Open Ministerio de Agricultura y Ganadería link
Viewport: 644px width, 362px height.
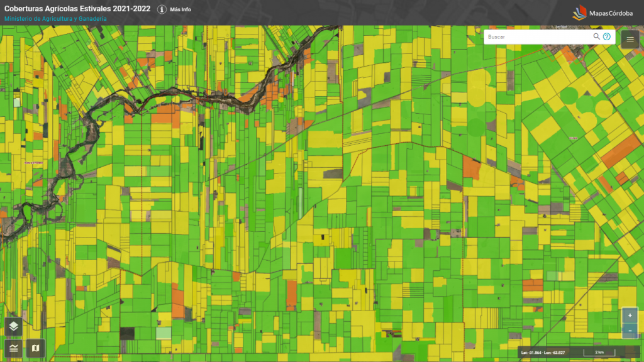coord(55,19)
